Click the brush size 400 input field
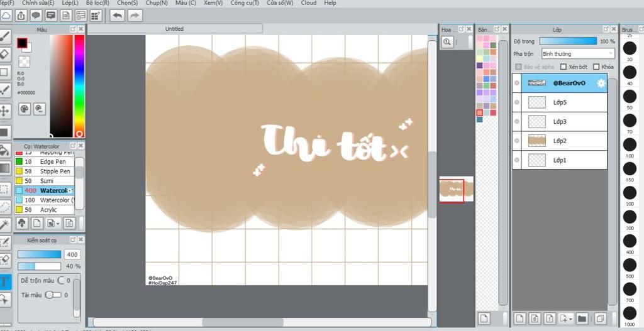The width and height of the screenshot is (644, 331). (72, 254)
